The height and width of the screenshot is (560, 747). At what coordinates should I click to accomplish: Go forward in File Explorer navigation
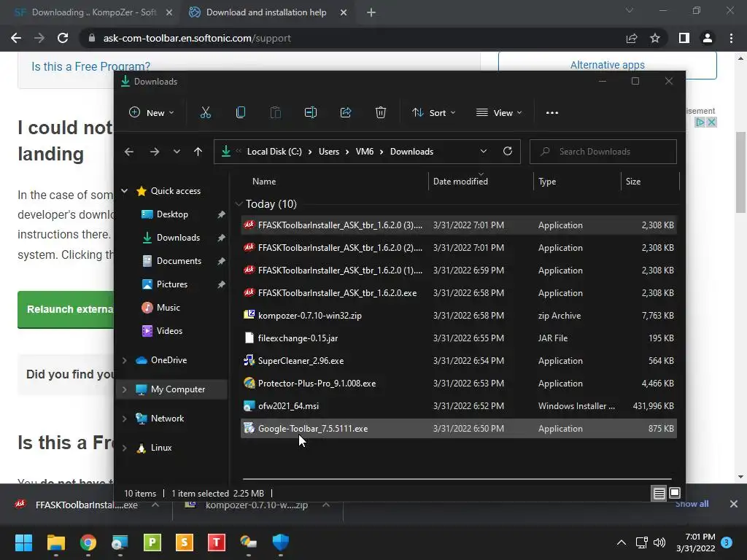155,152
